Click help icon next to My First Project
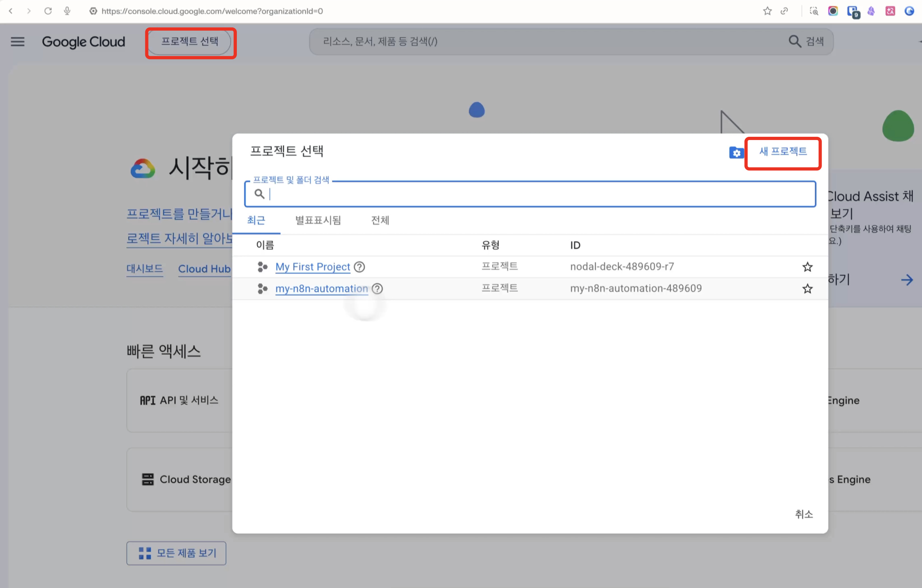The width and height of the screenshot is (922, 588). click(359, 267)
